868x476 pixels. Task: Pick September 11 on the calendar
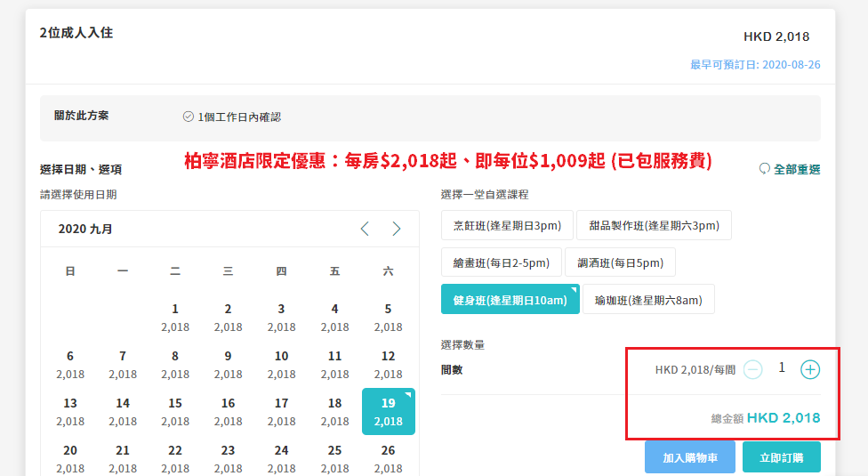[x=335, y=364]
